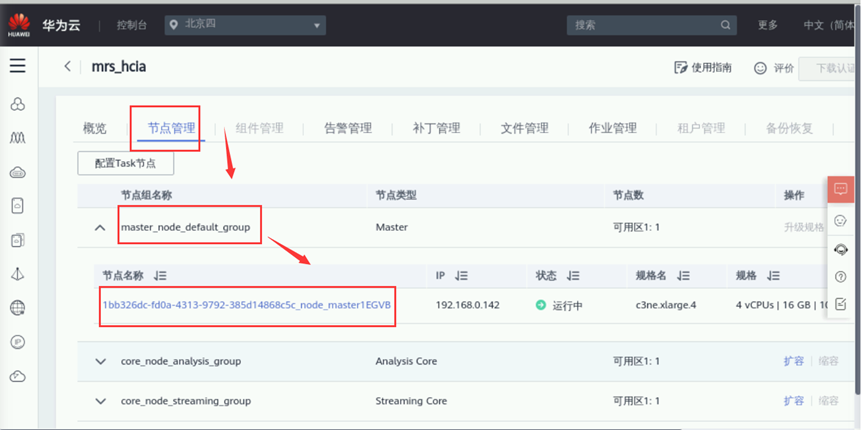
Task: Click 扩容 for core_node_analysis_group
Action: pyautogui.click(x=793, y=361)
